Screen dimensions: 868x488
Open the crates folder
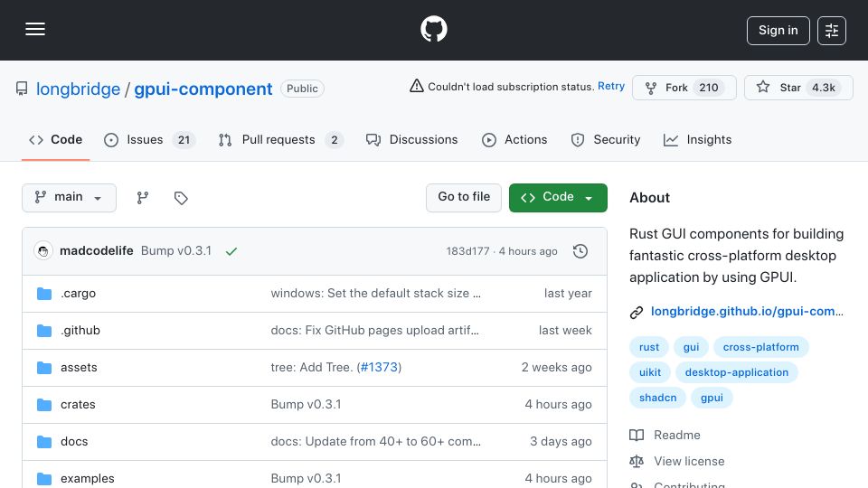(78, 405)
